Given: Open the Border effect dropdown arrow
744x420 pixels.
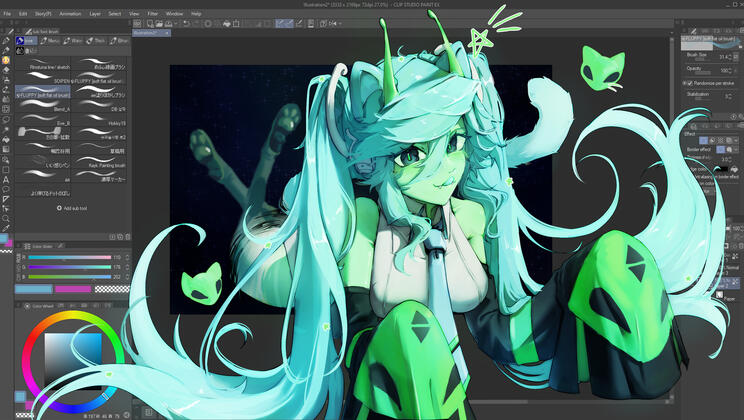Looking at the screenshot, I should 735,149.
